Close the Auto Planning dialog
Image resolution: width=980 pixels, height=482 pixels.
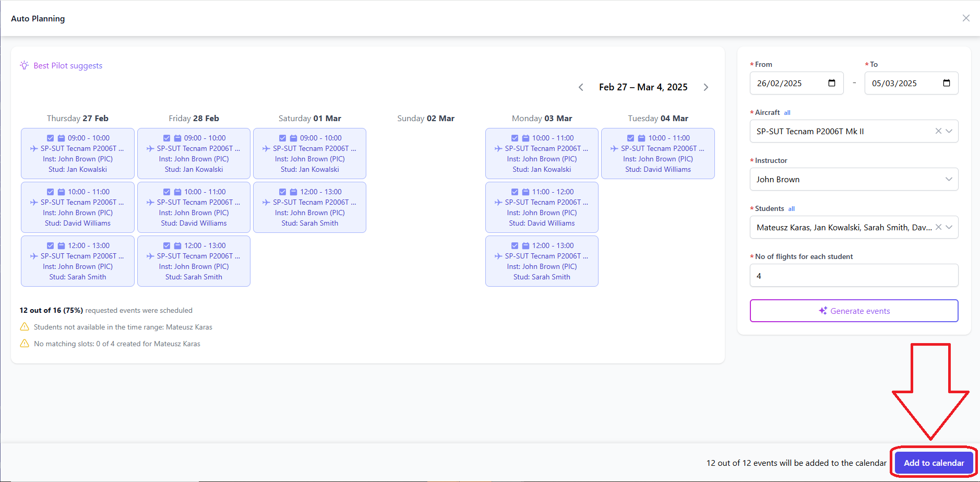(966, 18)
